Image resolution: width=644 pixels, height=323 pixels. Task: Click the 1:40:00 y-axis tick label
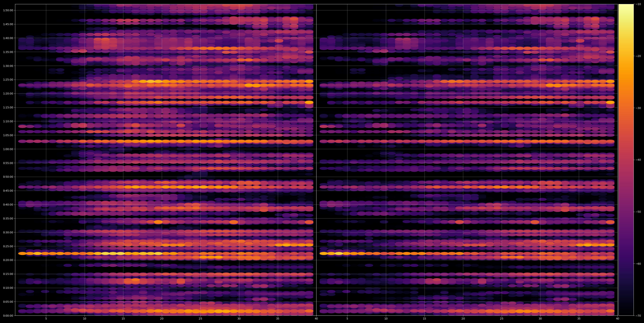(8, 38)
